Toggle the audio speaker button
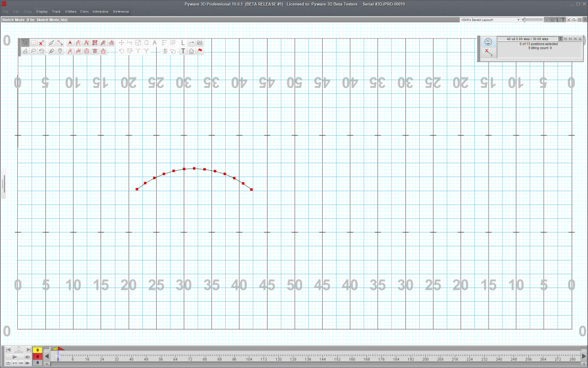Image resolution: width=588 pixels, height=368 pixels. (28, 356)
